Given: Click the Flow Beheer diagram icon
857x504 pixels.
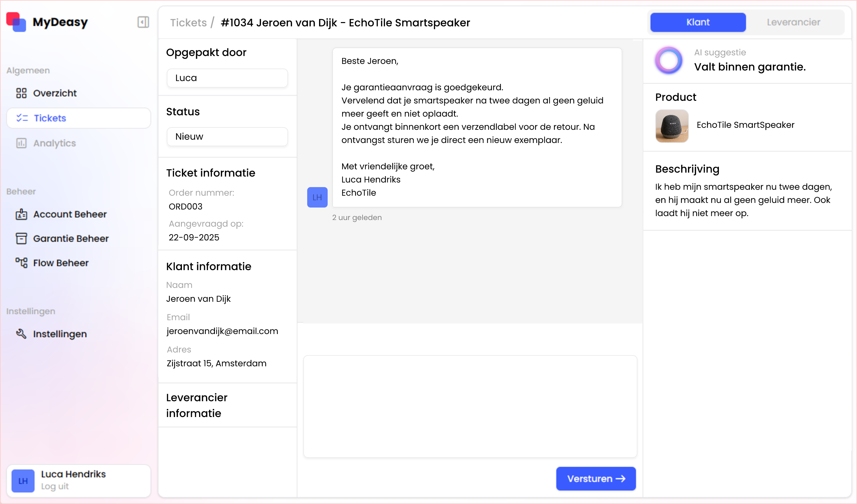Looking at the screenshot, I should tap(21, 263).
